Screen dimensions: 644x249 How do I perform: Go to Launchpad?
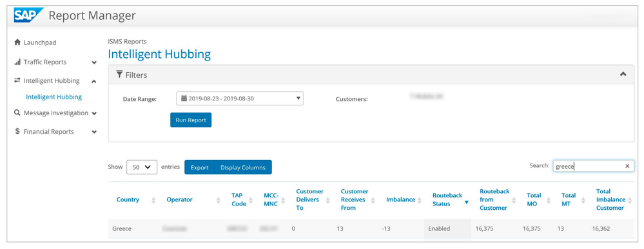[x=40, y=42]
